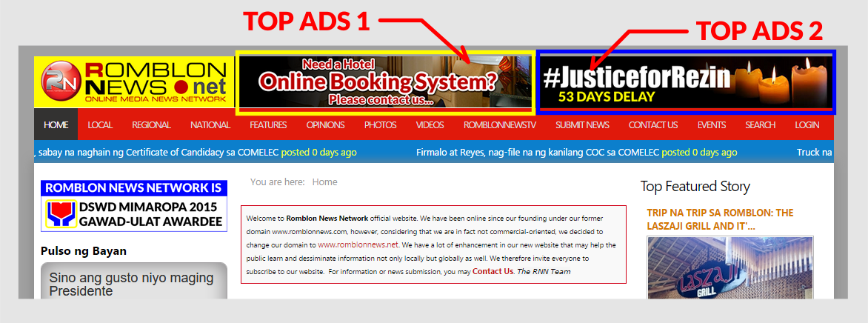This screenshot has height=323, width=868.
Task: Open the Online Booking System hotel ad banner
Action: coord(386,82)
